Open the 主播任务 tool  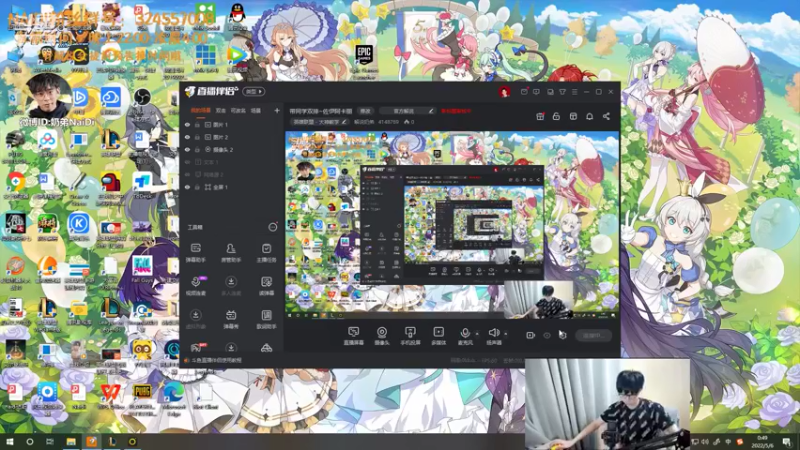266,253
